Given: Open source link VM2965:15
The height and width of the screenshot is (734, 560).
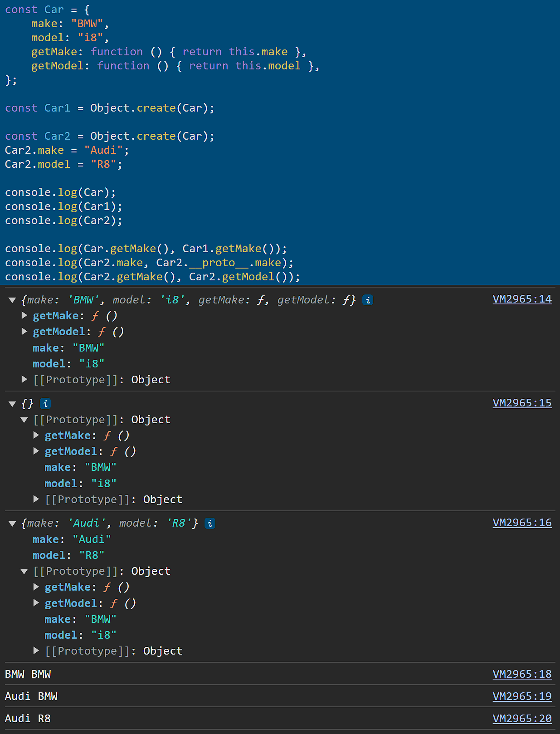Looking at the screenshot, I should point(522,403).
